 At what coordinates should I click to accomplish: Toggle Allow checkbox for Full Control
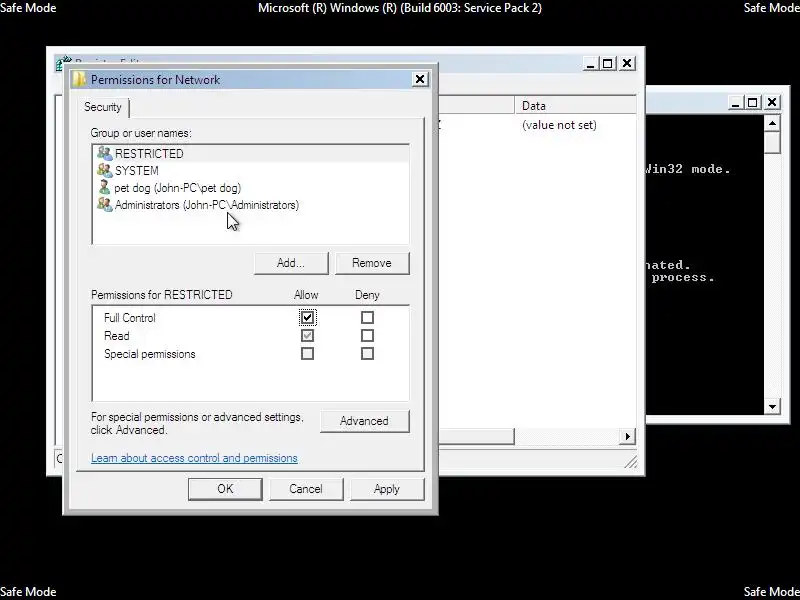pyautogui.click(x=307, y=317)
